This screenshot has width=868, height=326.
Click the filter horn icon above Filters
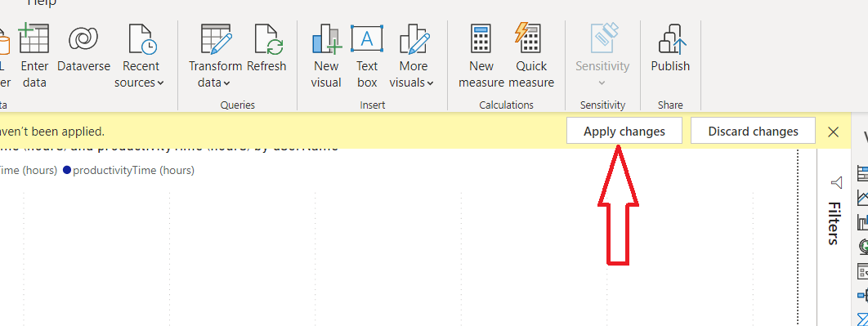click(836, 182)
